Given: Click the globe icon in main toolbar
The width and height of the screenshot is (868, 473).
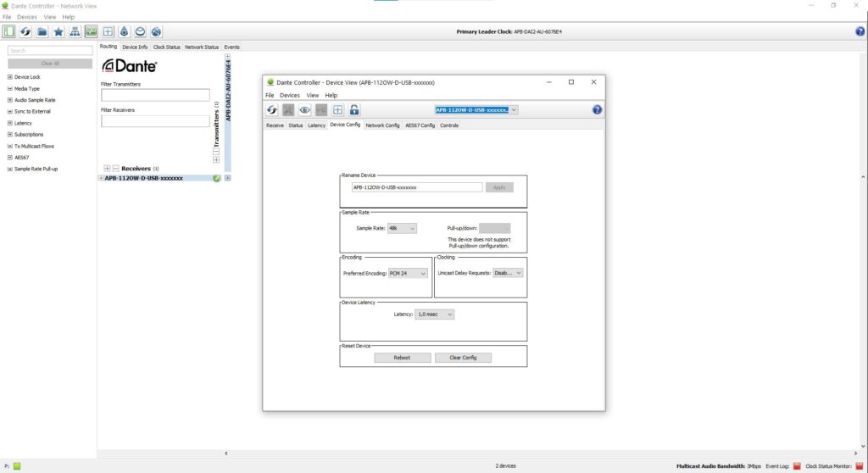Looking at the screenshot, I should (156, 31).
